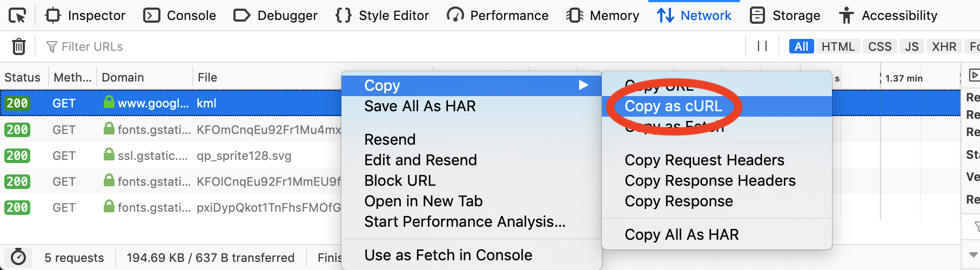Select Save All As HAR
Screen dimensions: 980x270
pyautogui.click(x=420, y=106)
